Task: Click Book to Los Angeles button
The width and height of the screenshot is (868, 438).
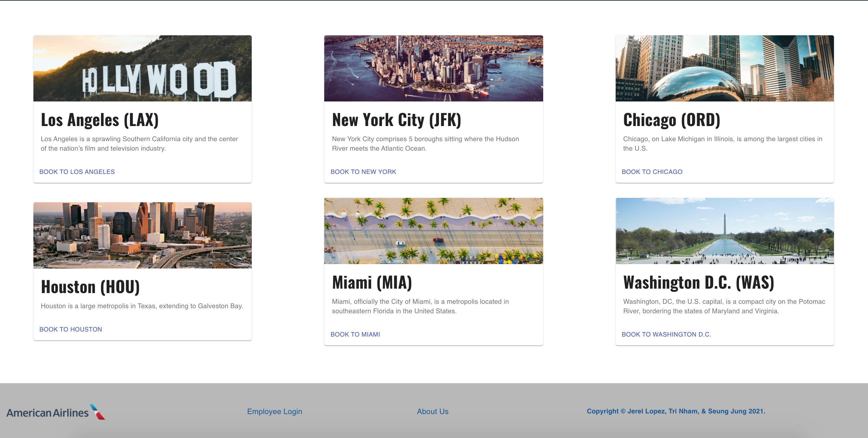Action: pos(77,172)
